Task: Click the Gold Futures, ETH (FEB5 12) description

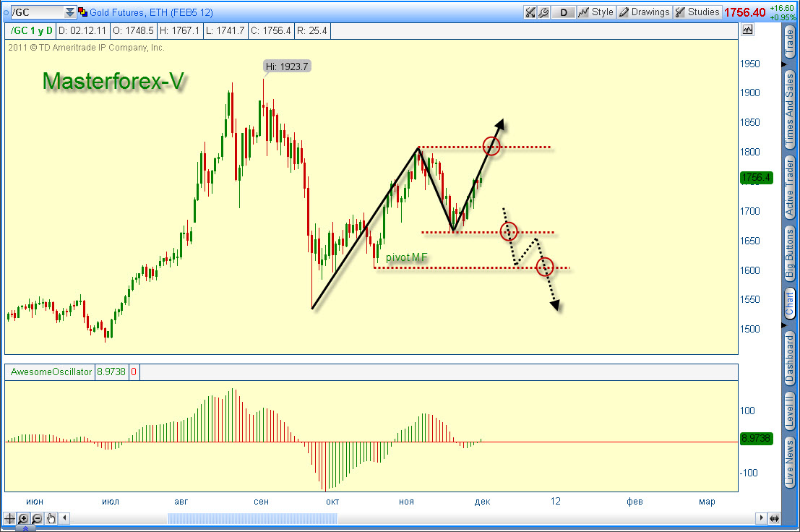Action: (152, 12)
